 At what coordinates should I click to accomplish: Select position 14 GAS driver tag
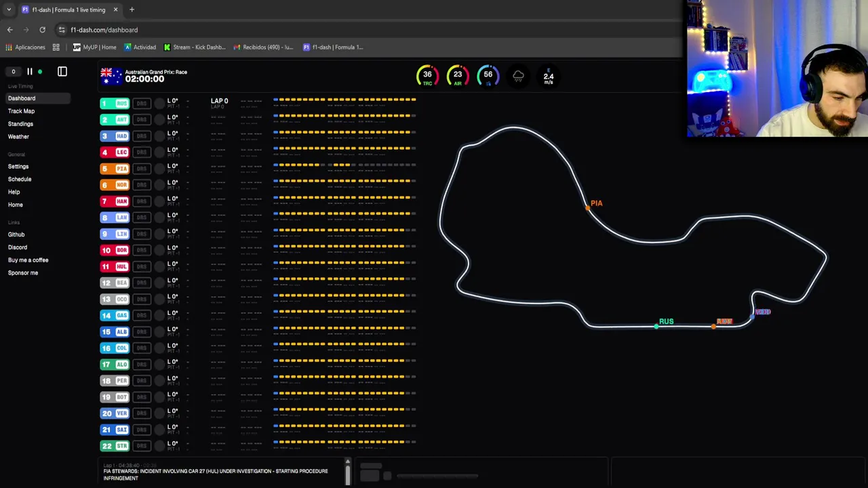pos(115,315)
